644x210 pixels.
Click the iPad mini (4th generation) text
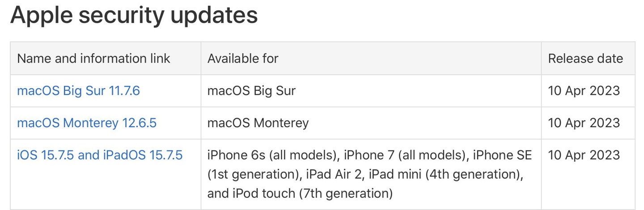pyautogui.click(x=445, y=174)
